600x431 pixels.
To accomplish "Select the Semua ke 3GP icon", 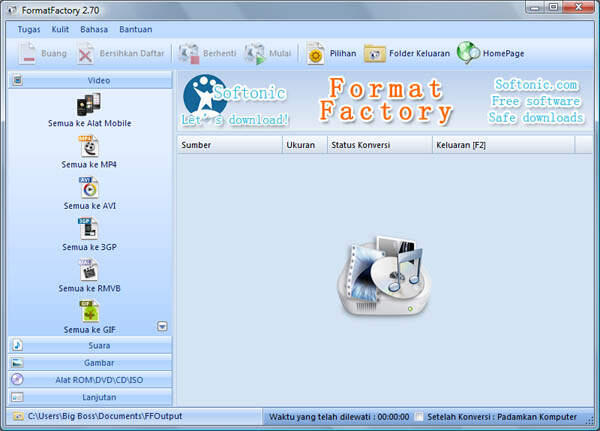I will tap(88, 229).
